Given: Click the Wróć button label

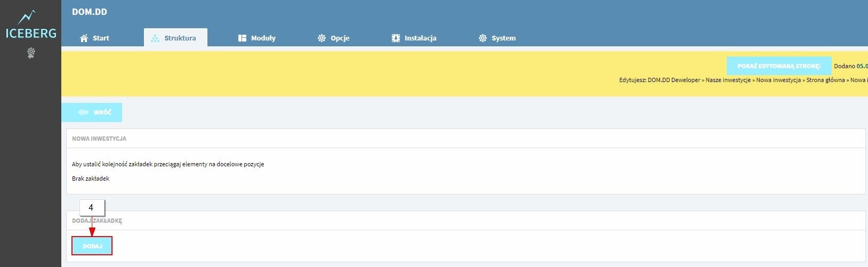Looking at the screenshot, I should pyautogui.click(x=102, y=112).
